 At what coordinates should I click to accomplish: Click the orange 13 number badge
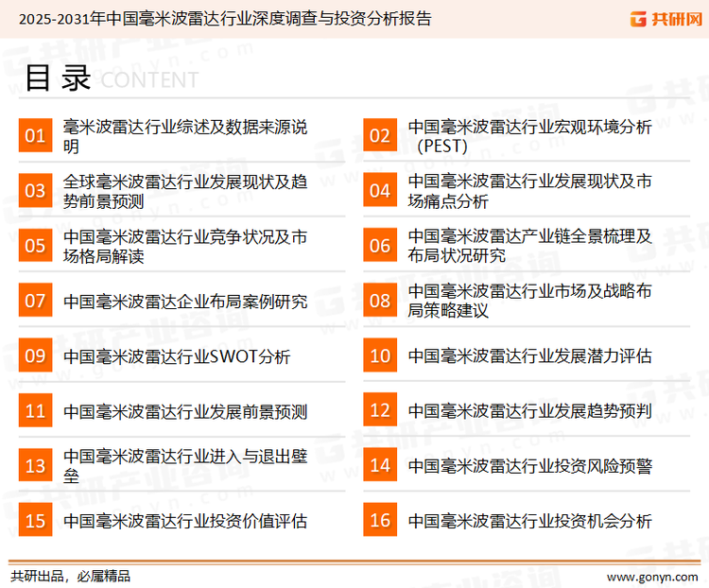pos(35,465)
